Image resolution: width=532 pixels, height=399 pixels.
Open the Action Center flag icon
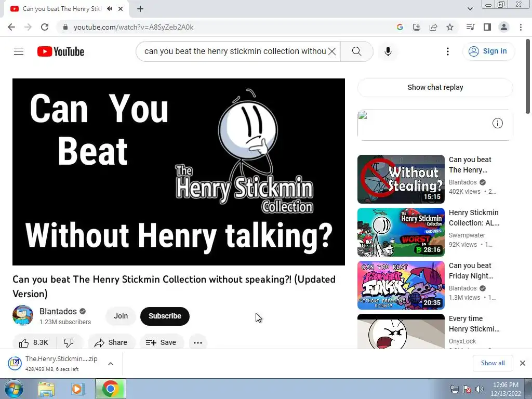[x=467, y=389]
